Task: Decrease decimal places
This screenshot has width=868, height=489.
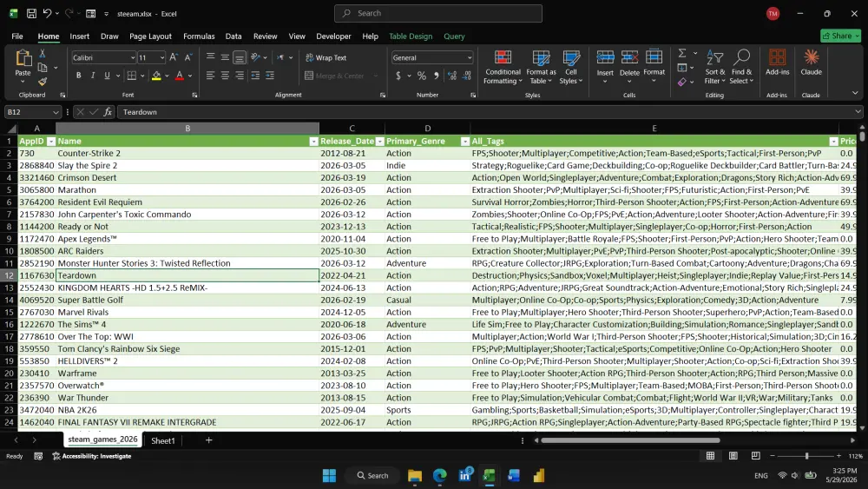Action: click(467, 76)
